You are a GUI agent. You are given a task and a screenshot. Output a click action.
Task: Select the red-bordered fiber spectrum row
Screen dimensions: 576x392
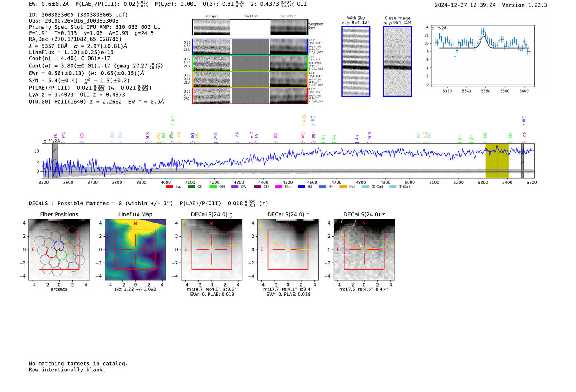(x=250, y=96)
